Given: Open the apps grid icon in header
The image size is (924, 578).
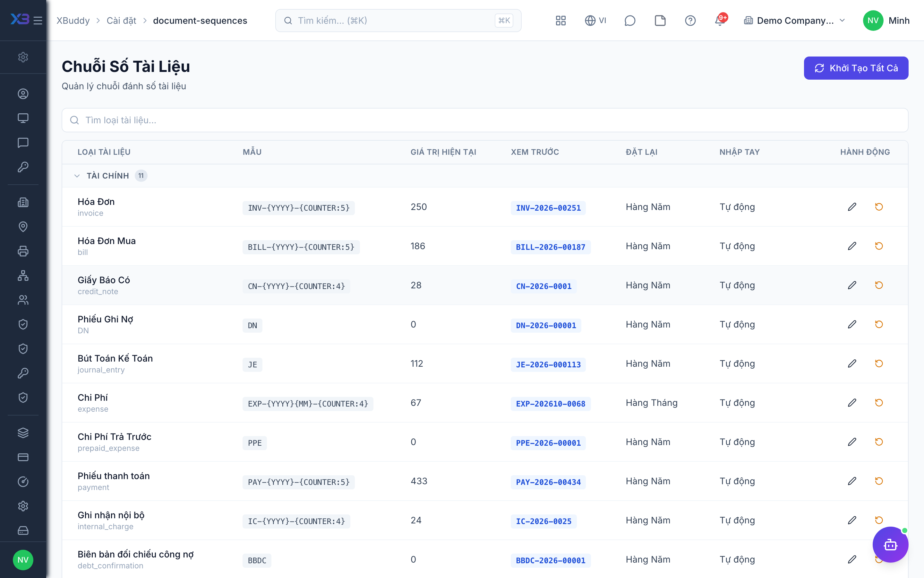Looking at the screenshot, I should click(560, 20).
